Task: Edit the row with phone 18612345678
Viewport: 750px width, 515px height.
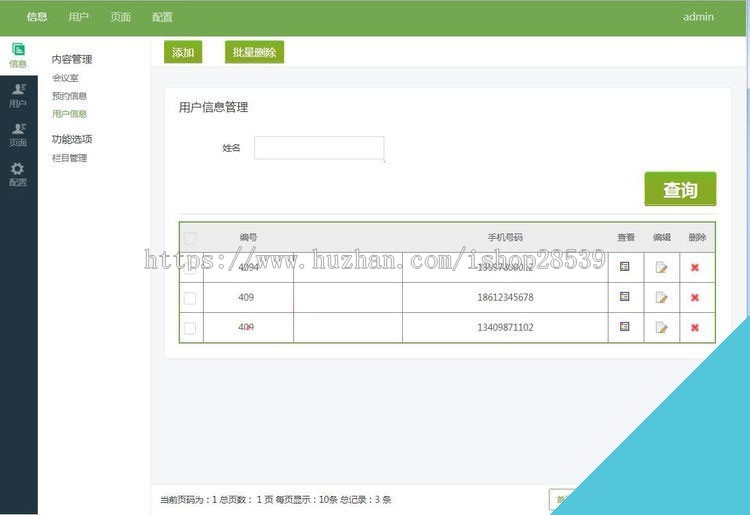Action: click(x=661, y=297)
